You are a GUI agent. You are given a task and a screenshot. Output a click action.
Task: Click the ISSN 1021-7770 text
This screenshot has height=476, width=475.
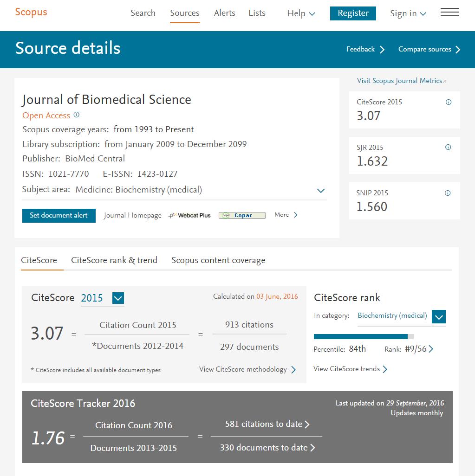point(56,174)
